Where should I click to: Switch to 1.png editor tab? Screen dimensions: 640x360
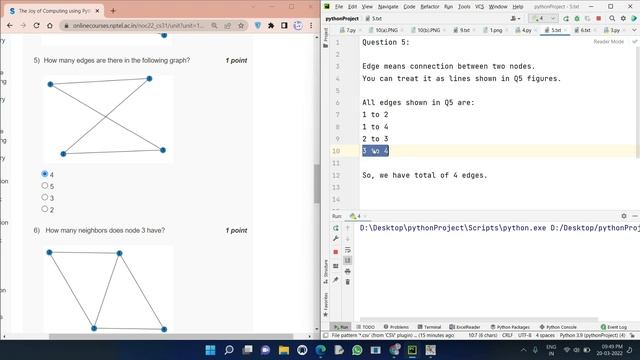tap(496, 30)
